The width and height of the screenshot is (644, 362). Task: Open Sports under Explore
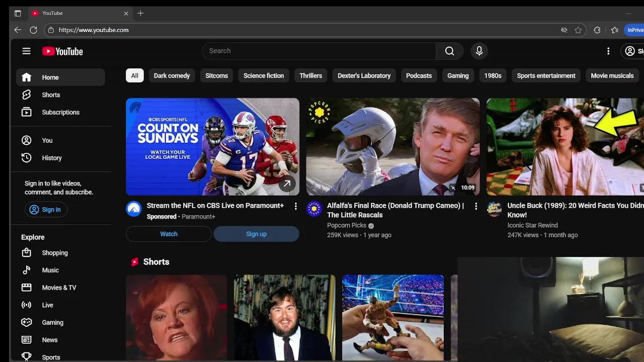click(x=60, y=356)
